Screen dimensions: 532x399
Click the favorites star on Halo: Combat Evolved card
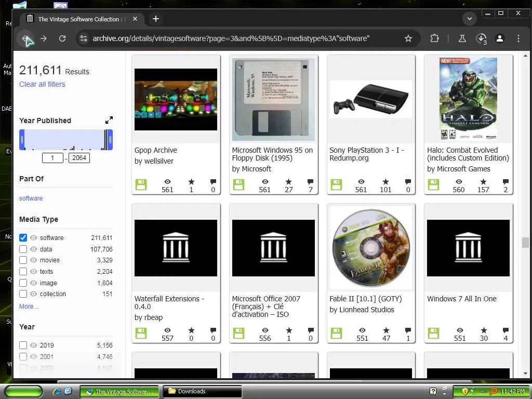(x=483, y=182)
